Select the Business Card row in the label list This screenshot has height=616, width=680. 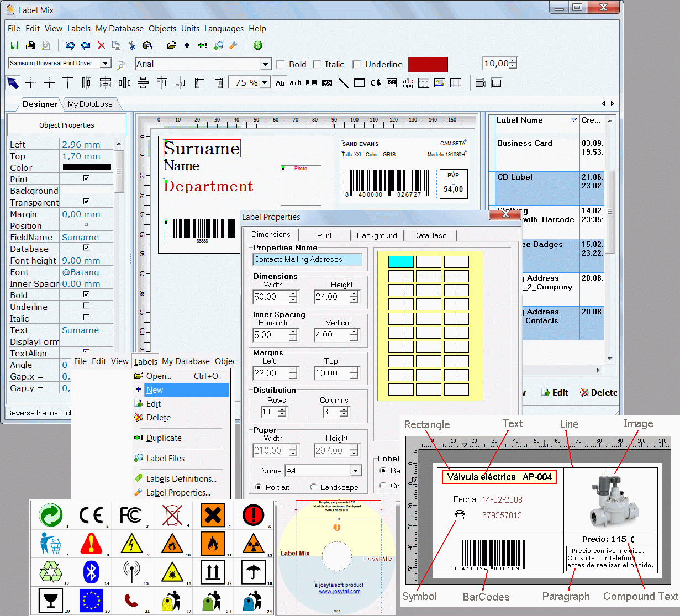[x=546, y=154]
